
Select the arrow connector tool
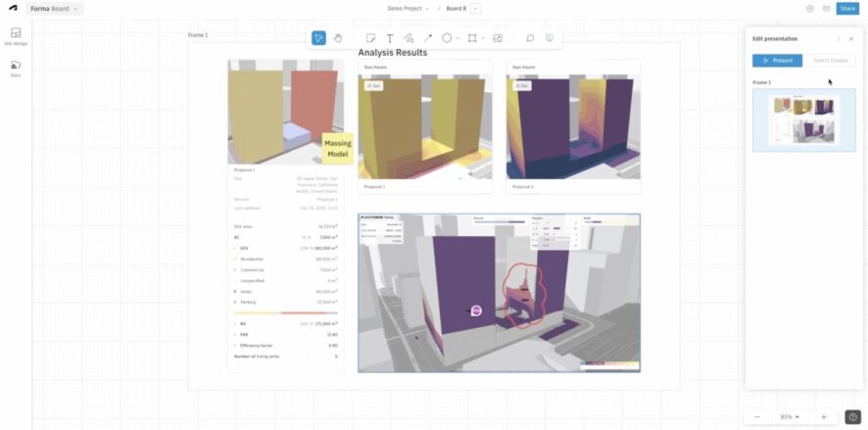coord(427,38)
